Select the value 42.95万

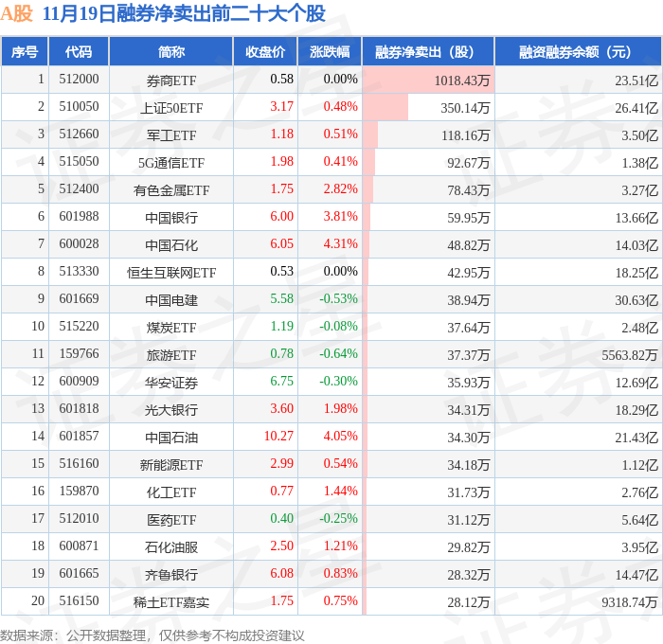pos(468,273)
